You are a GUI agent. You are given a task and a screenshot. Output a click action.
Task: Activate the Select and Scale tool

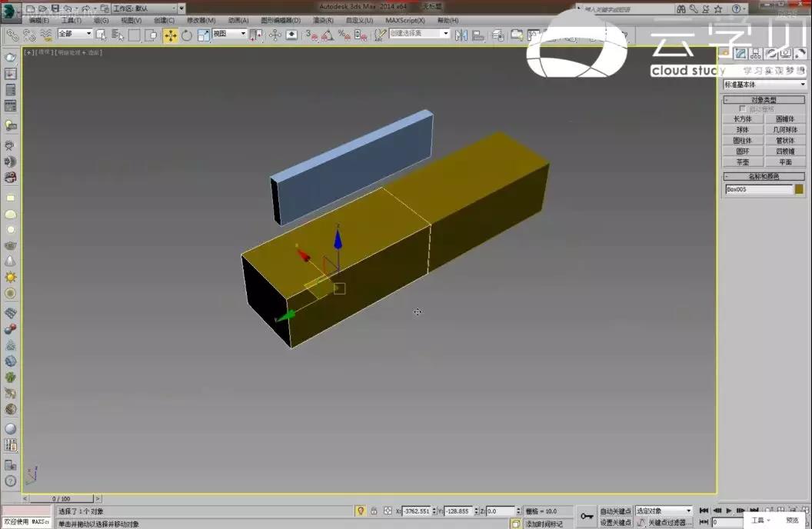point(203,35)
